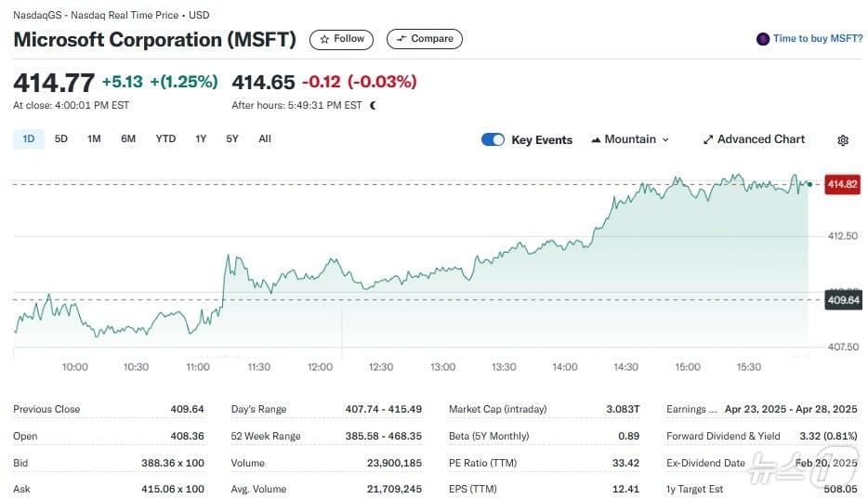Open the Time to buy MSFT? link

[x=818, y=39]
